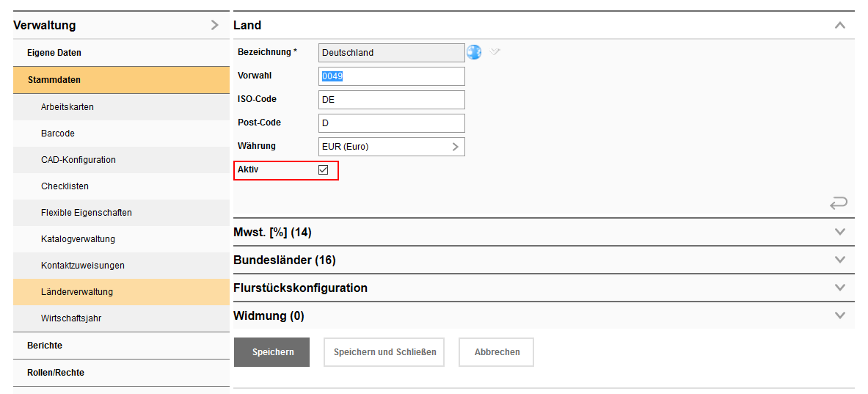Expand the Mwst. [%] (14) section
This screenshot has height=394, width=868.
[840, 232]
